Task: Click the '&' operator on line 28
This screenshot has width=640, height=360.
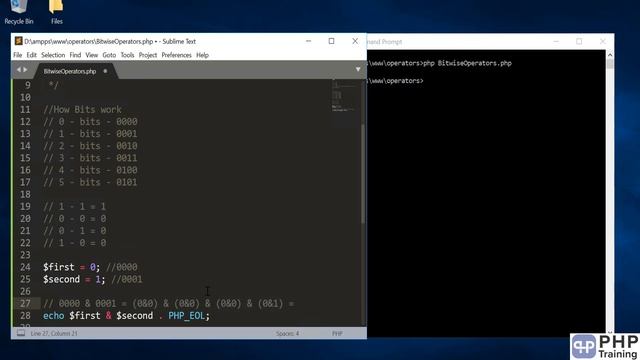Action: point(108,316)
